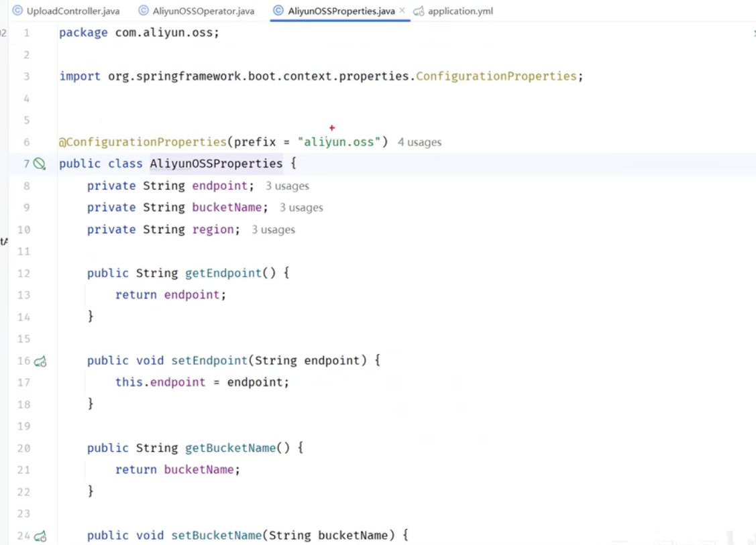
Task: Click the bucketName field name on line 9
Action: coord(227,208)
